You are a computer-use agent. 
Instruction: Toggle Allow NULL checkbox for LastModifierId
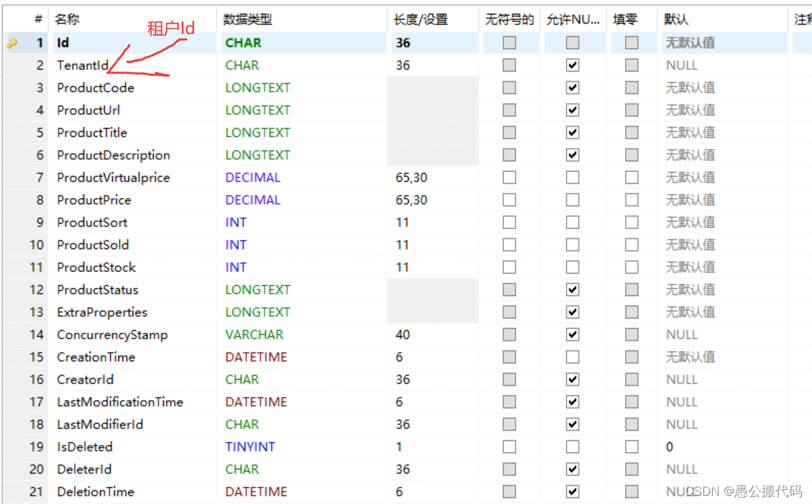click(572, 424)
